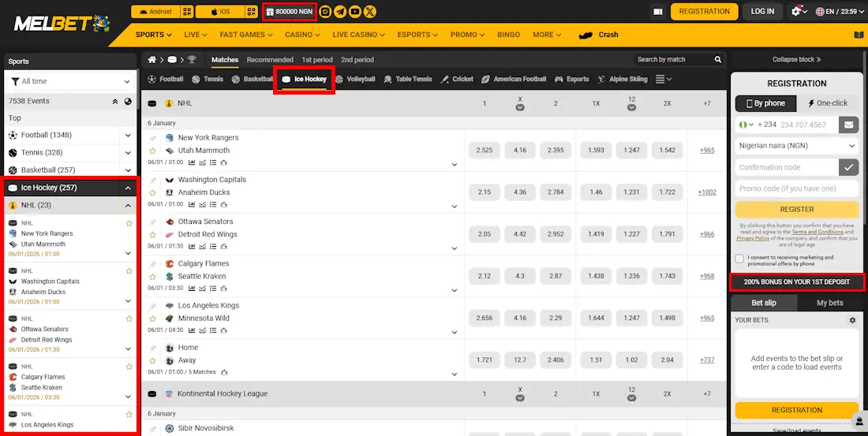Click the Washington Capitals team logo
The width and height of the screenshot is (868, 436).
pos(170,180)
